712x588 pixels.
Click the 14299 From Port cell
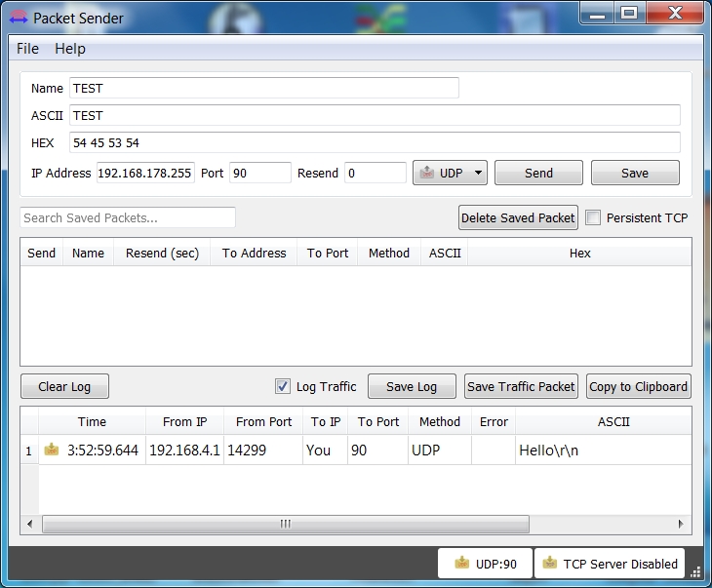coord(263,450)
